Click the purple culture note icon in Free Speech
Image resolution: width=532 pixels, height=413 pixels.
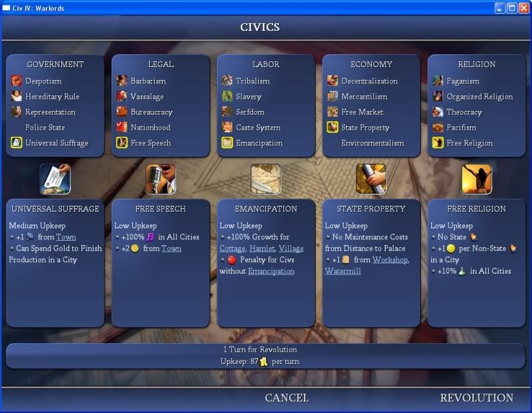tap(150, 237)
